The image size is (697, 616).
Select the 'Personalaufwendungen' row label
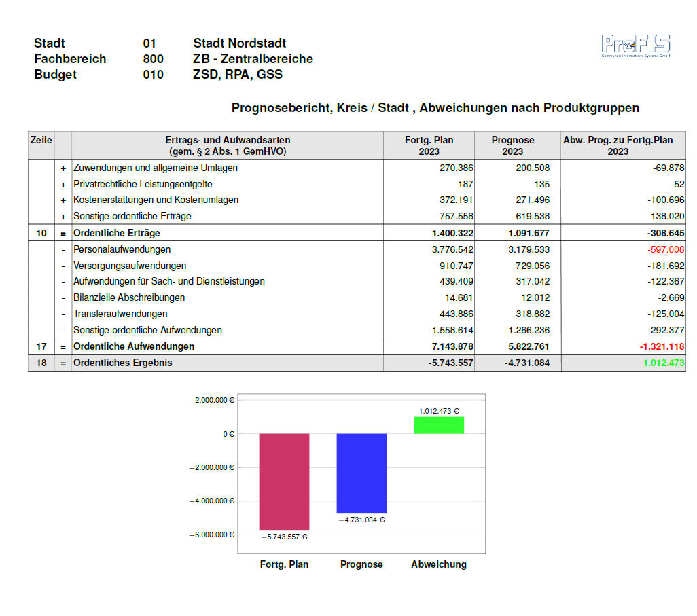122,249
